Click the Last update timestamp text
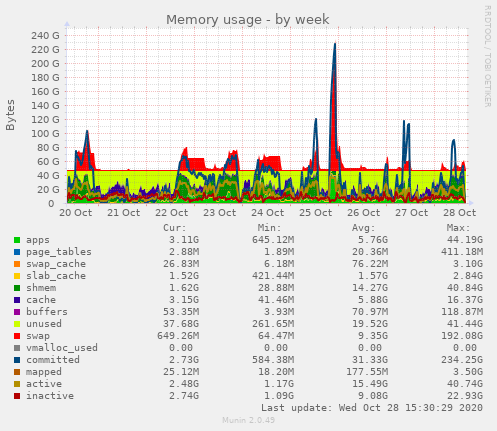 tap(372, 408)
